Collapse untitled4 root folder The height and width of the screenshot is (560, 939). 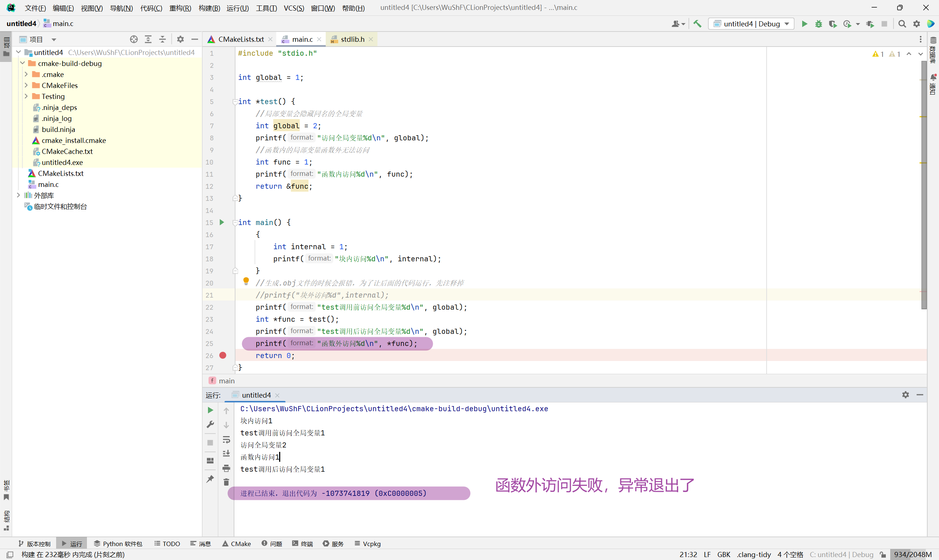click(x=18, y=52)
